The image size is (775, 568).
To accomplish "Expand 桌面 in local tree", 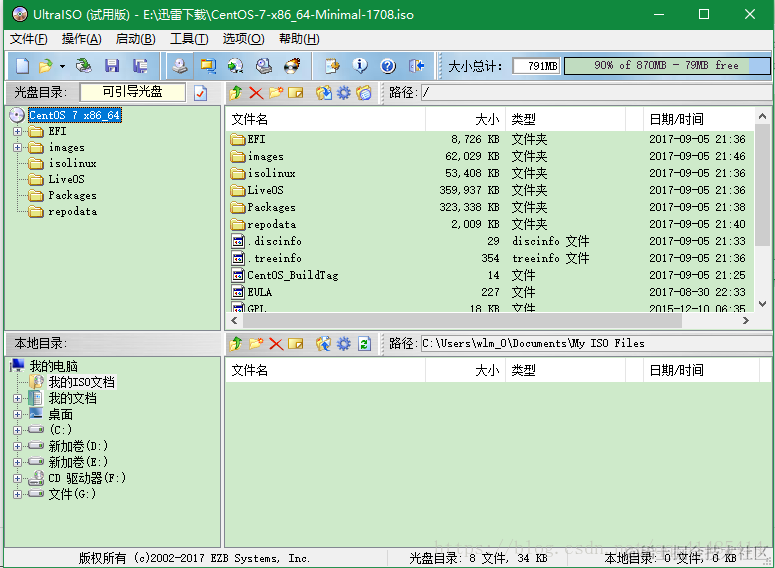I will tap(17, 414).
